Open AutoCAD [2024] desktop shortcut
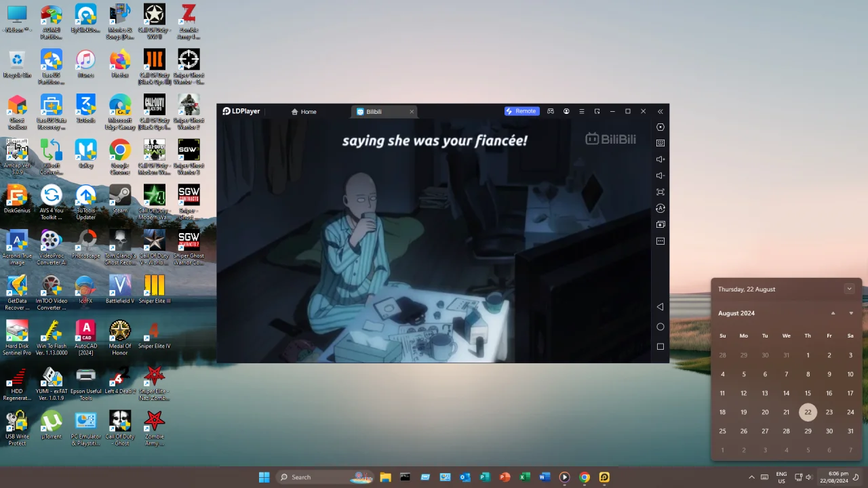The image size is (868, 488). [85, 339]
